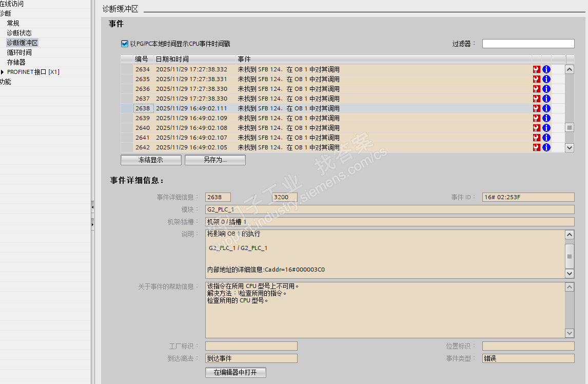Click the event list scroll-up arrow
The width and height of the screenshot is (588, 384).
[570, 69]
